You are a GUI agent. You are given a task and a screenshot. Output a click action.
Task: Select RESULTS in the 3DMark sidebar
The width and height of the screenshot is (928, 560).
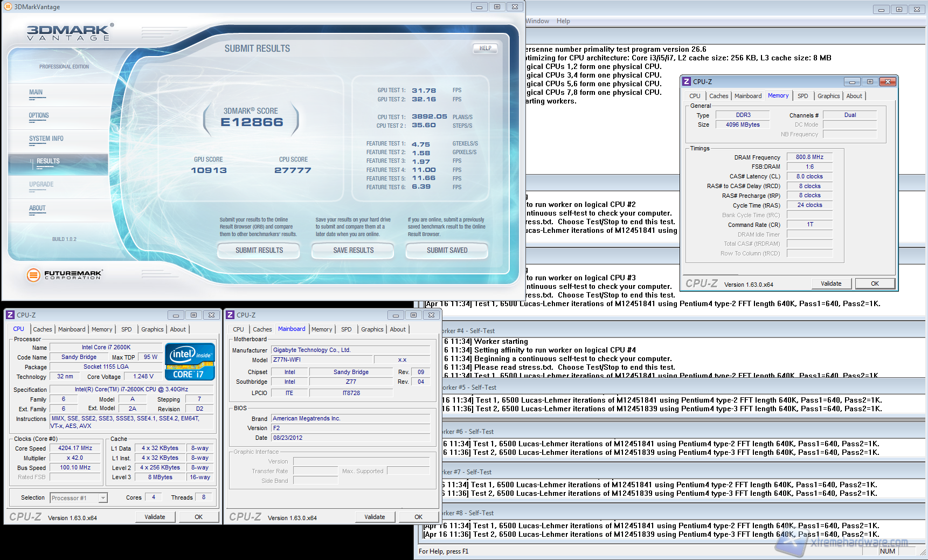tap(48, 161)
